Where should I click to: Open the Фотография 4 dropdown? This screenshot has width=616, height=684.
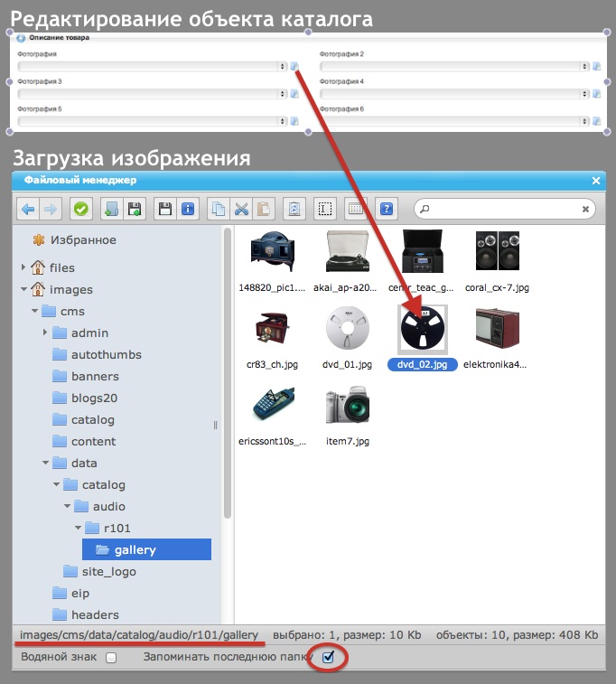[x=454, y=94]
